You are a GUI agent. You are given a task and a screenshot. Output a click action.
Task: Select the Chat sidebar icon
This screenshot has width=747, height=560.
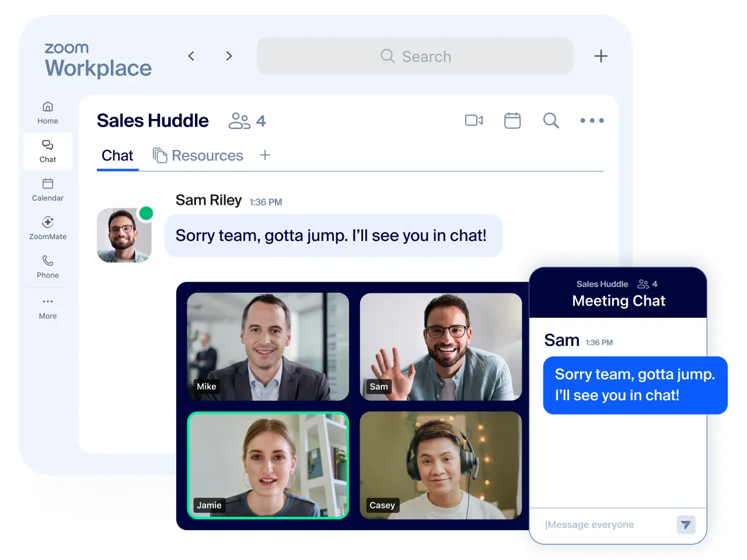(48, 152)
